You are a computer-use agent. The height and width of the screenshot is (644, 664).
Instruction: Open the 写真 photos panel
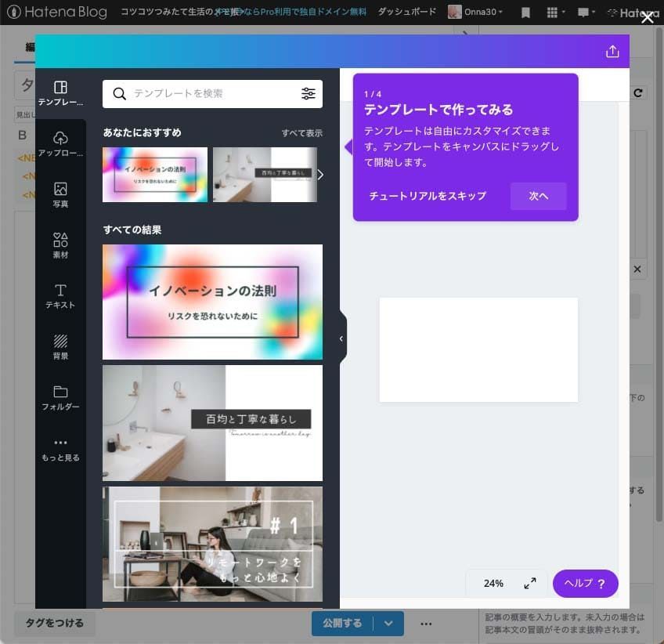pos(60,195)
